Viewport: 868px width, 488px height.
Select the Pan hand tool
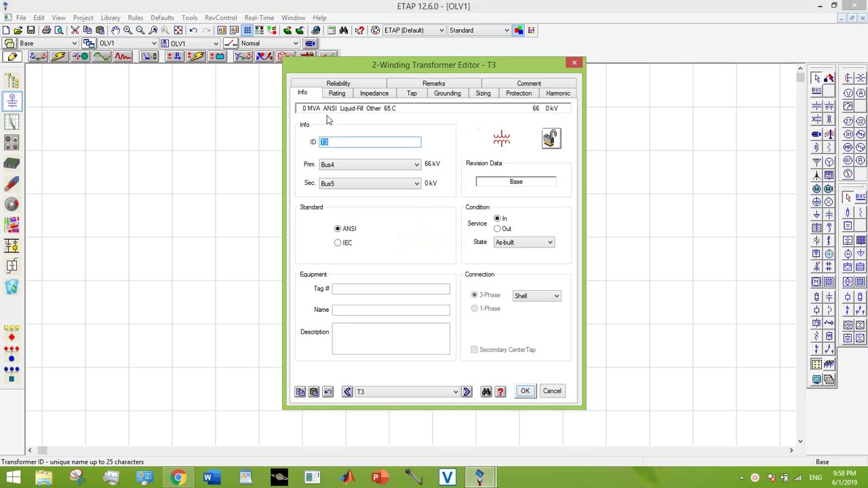tap(115, 30)
